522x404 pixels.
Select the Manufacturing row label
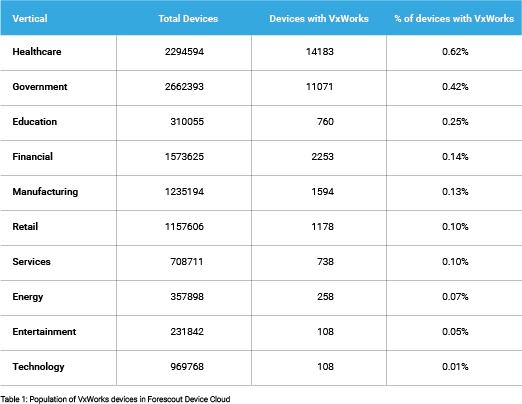coord(45,192)
